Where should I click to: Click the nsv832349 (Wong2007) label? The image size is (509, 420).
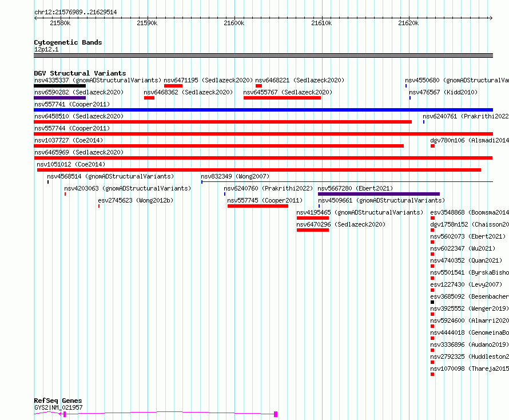(x=235, y=176)
